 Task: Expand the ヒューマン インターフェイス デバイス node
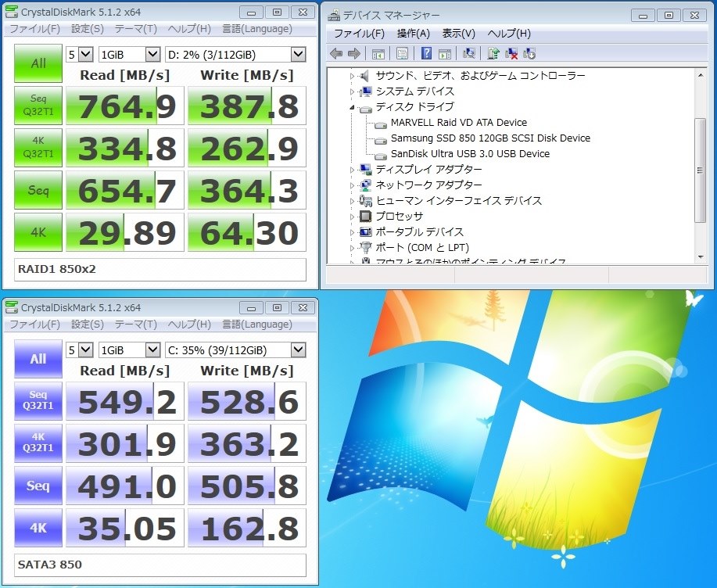(x=352, y=201)
